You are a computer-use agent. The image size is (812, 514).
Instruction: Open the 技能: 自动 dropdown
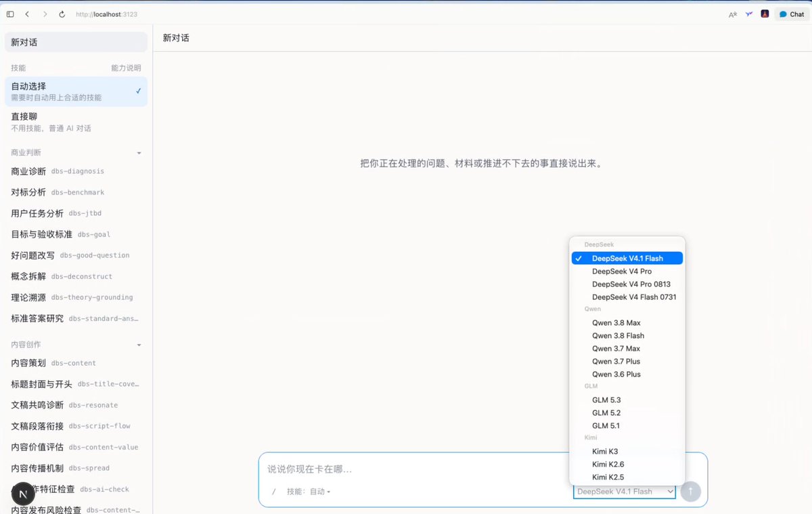coord(309,492)
